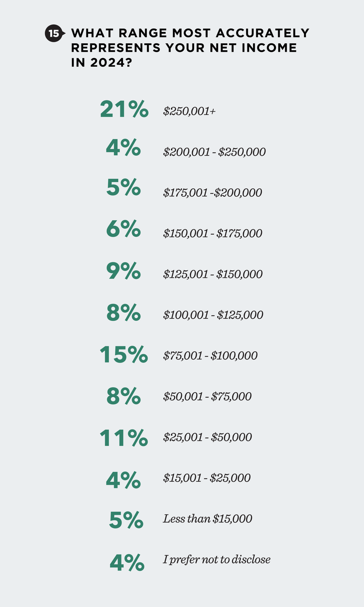This screenshot has height=607, width=364.
Task: Select the $15,001 - $25,000 range text
Action: (x=207, y=478)
